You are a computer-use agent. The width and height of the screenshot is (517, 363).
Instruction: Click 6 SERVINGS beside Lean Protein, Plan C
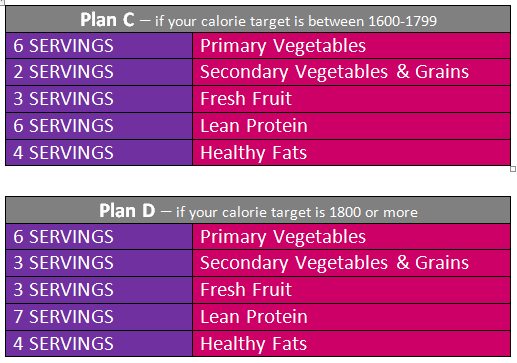tap(99, 126)
